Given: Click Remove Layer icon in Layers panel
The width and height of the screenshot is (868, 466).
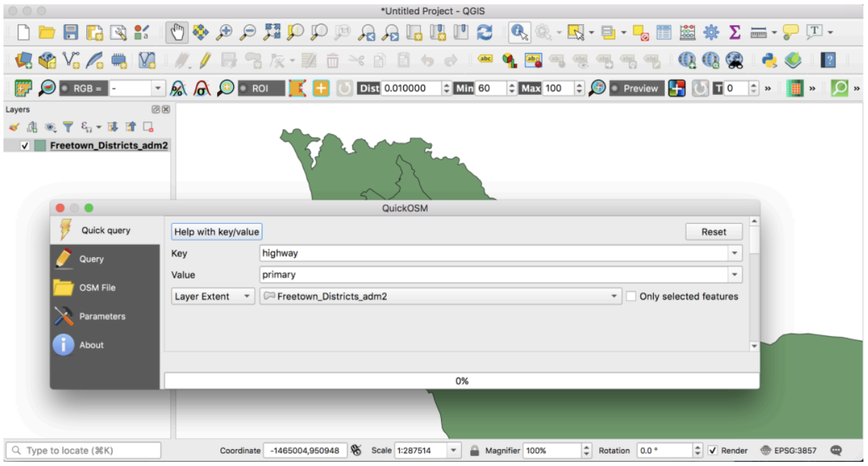Looking at the screenshot, I should pos(148,127).
